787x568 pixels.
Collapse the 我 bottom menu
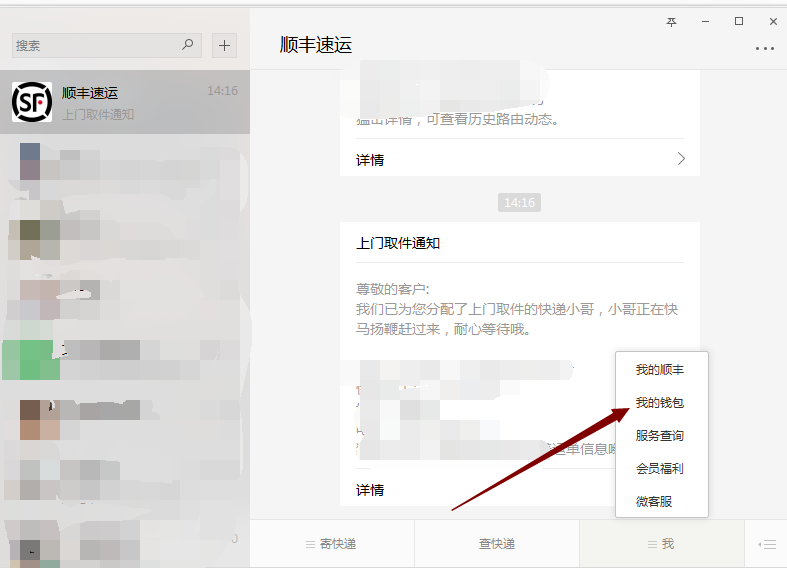661,544
